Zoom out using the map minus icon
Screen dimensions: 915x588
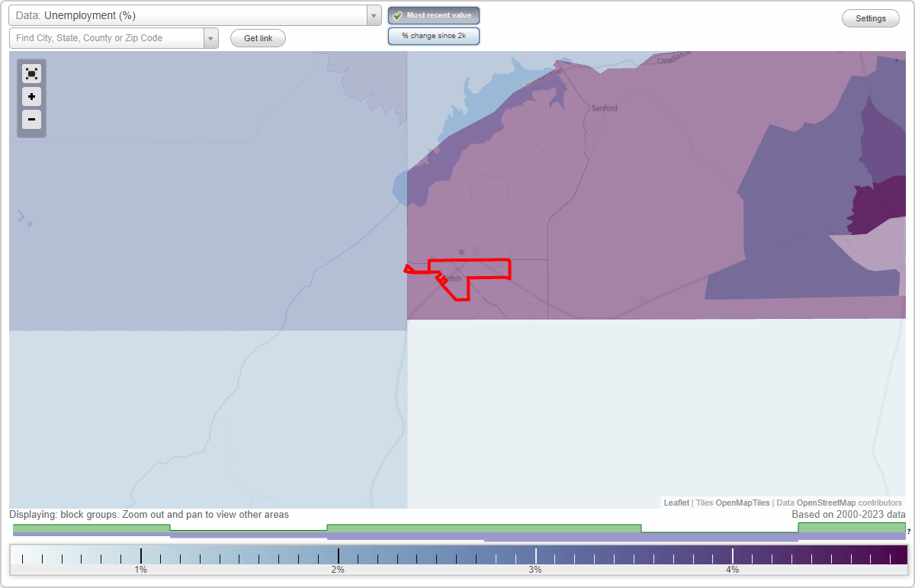pos(31,120)
